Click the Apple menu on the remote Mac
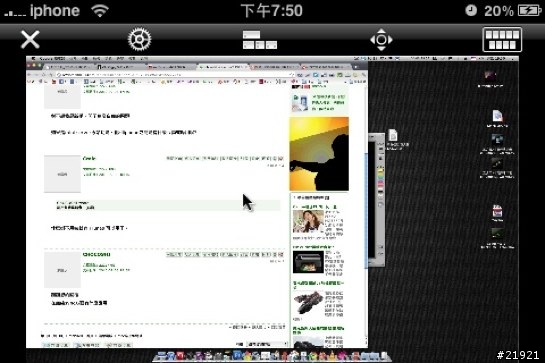 [x=33, y=58]
